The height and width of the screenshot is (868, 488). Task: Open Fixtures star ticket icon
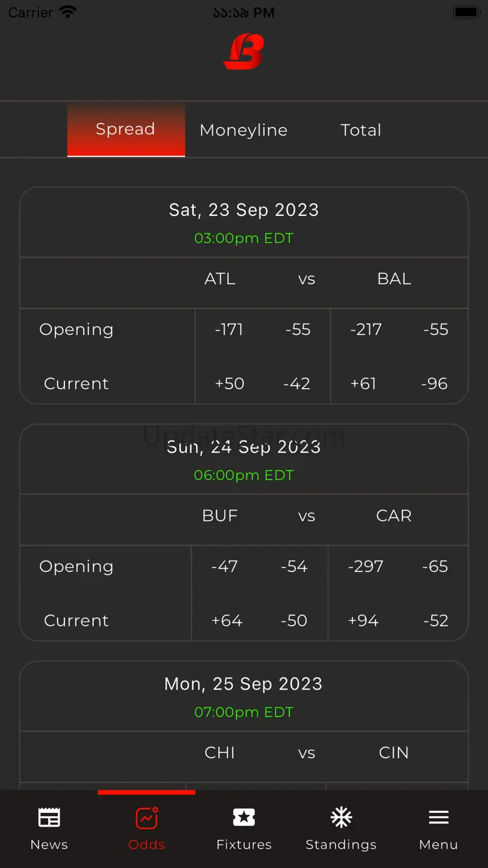pyautogui.click(x=244, y=817)
